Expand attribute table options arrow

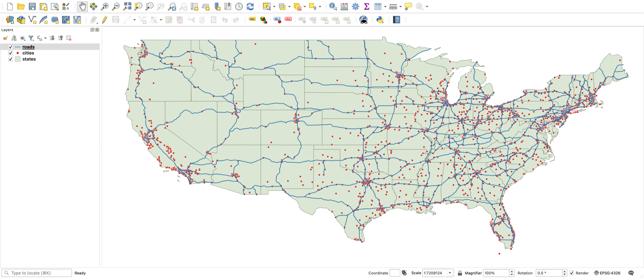385,7
